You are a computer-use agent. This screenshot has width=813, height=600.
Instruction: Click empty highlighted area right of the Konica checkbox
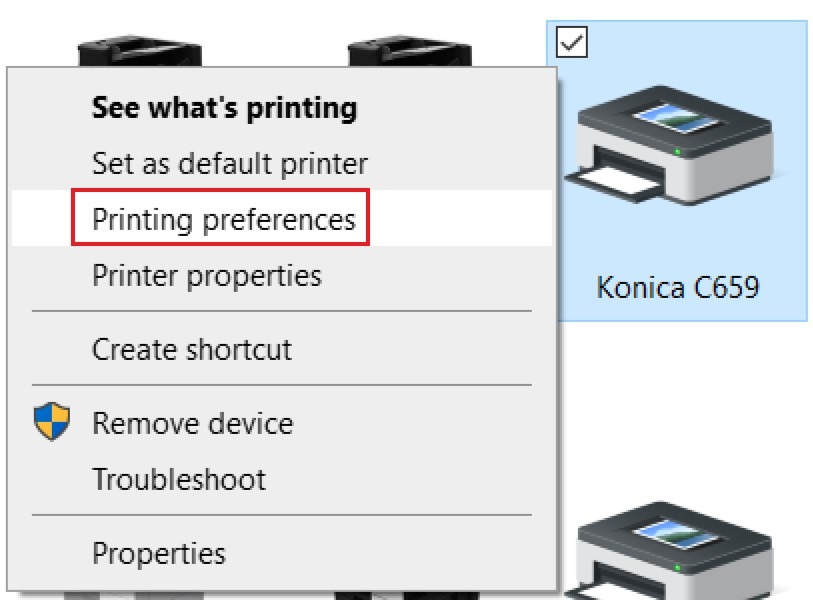700,45
